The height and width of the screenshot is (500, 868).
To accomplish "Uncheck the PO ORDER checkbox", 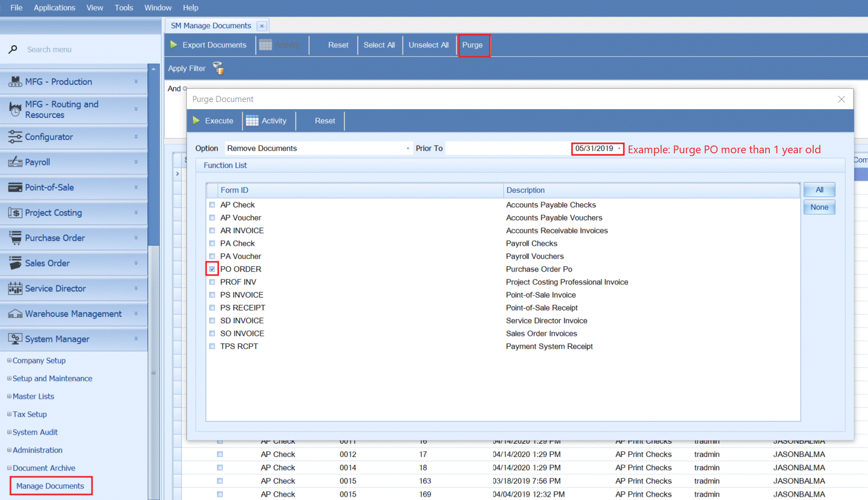I will pyautogui.click(x=212, y=269).
